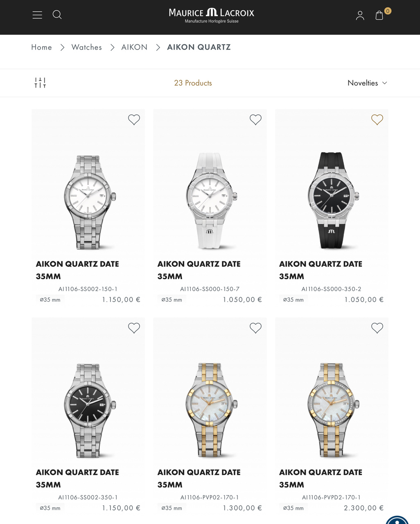Click the Maurice Lacroix logo

(x=211, y=16)
